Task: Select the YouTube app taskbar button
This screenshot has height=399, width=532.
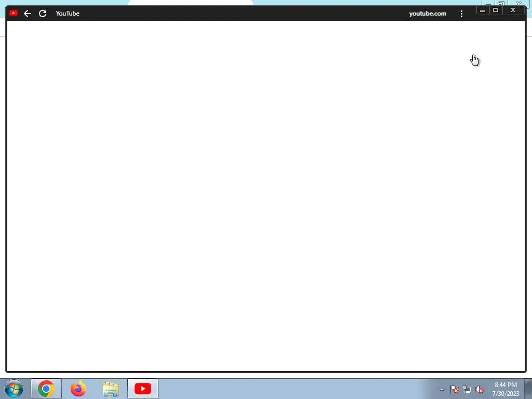Action: tap(143, 389)
